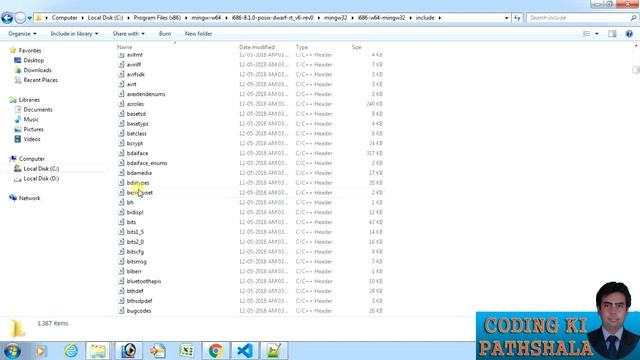Click the search magnifier icon
Screen dimensions: 640x360
(x=633, y=18)
